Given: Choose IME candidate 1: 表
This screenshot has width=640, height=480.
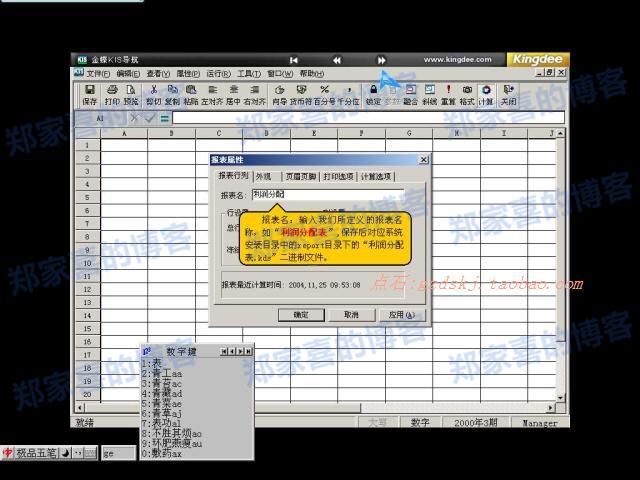Looking at the screenshot, I should [x=152, y=363].
